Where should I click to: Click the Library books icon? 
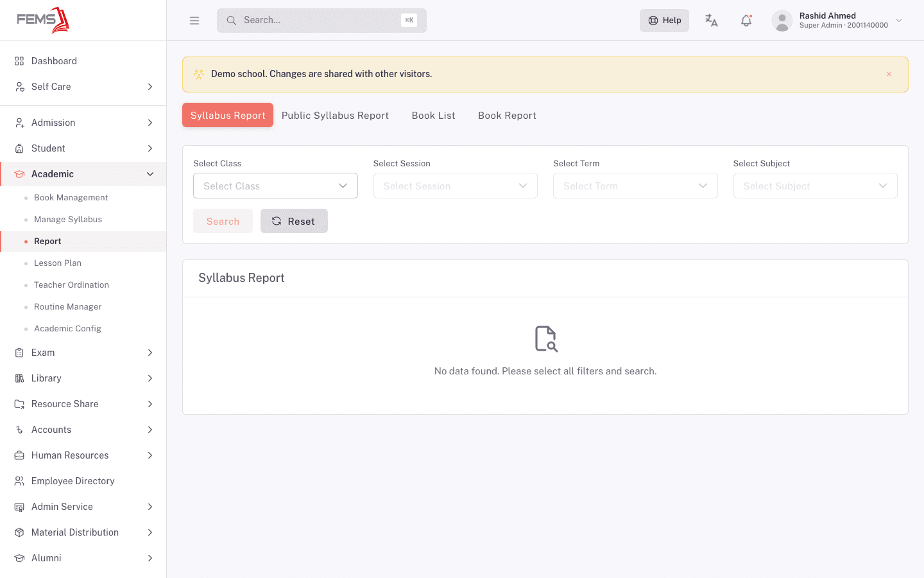click(19, 378)
